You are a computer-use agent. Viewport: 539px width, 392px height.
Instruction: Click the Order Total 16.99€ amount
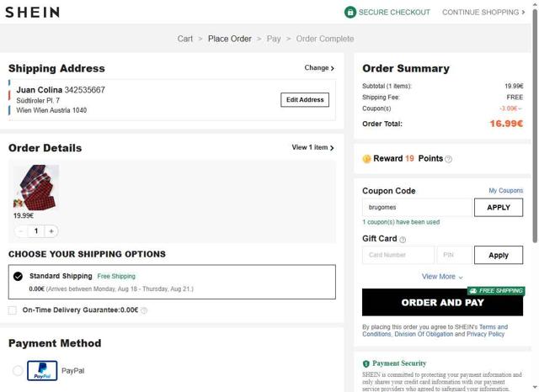tap(506, 124)
